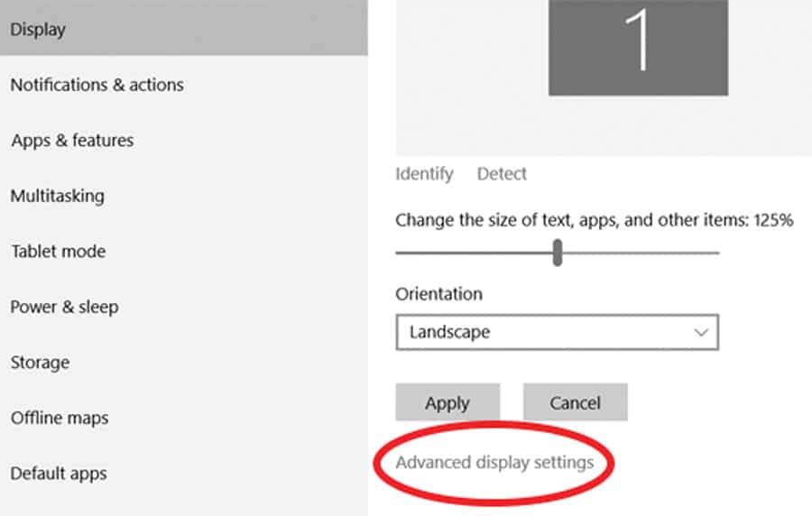Open the Orientation Landscape dropdown
812x516 pixels.
tap(558, 332)
